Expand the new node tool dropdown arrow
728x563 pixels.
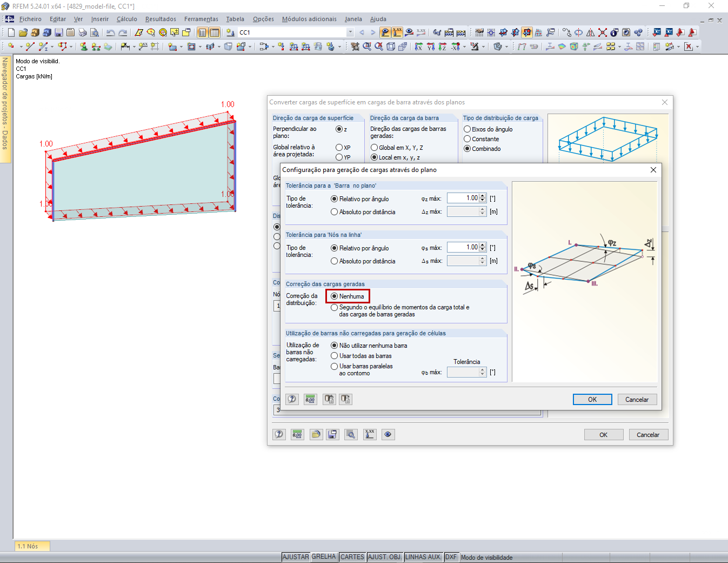coord(21,47)
